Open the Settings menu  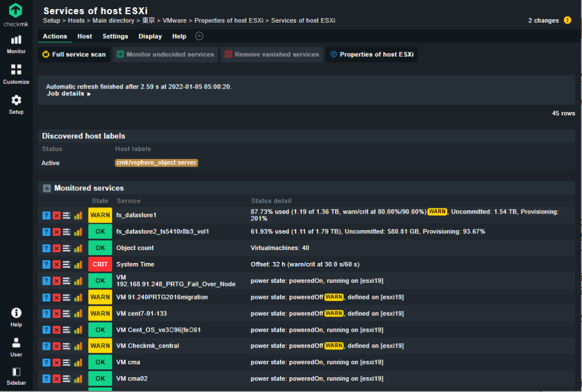[115, 36]
